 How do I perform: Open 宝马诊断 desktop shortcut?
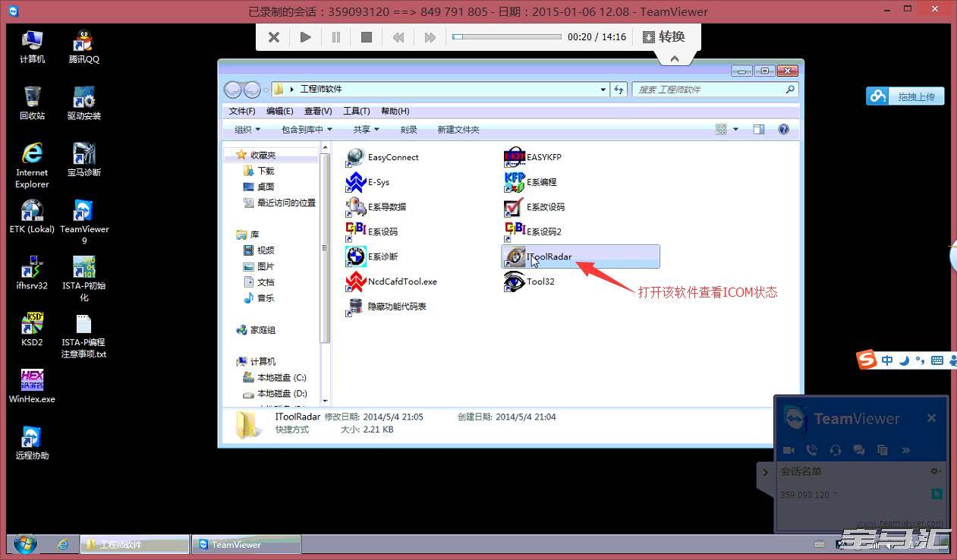click(83, 160)
